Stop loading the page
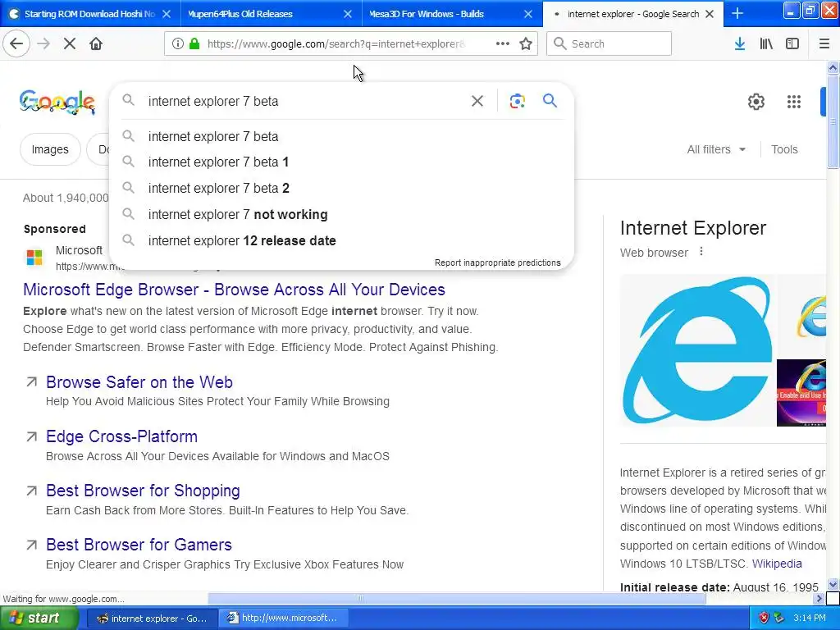This screenshot has width=840, height=630. 70,44
